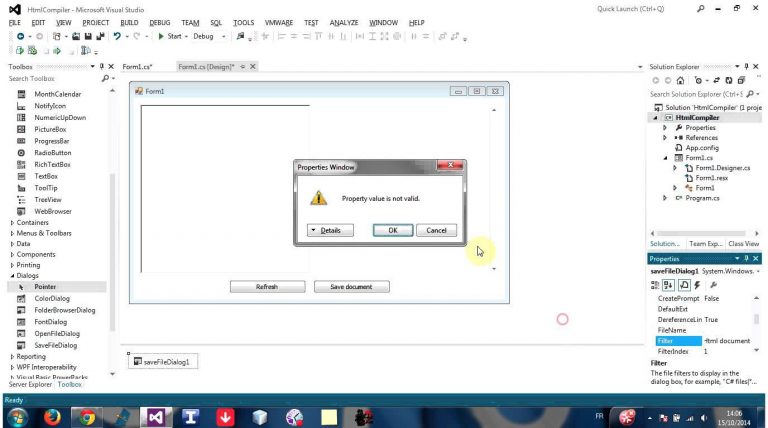
Task: Collapse the Dialogs toolbox group
Action: (12, 276)
